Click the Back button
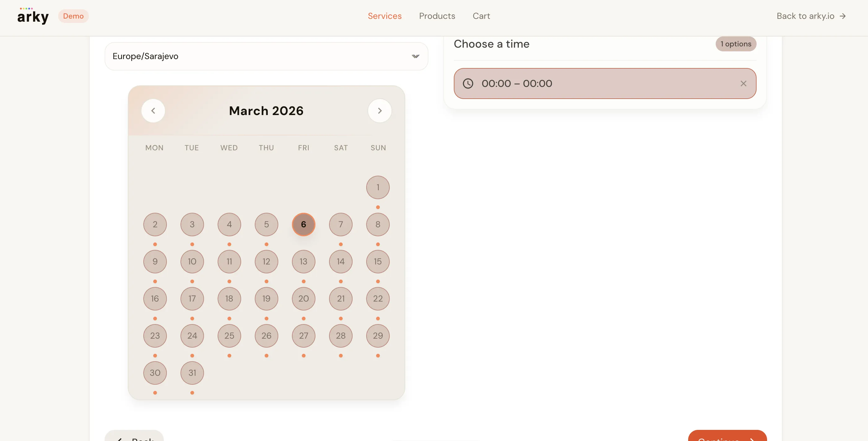Viewport: 868px width, 441px height. click(x=135, y=437)
